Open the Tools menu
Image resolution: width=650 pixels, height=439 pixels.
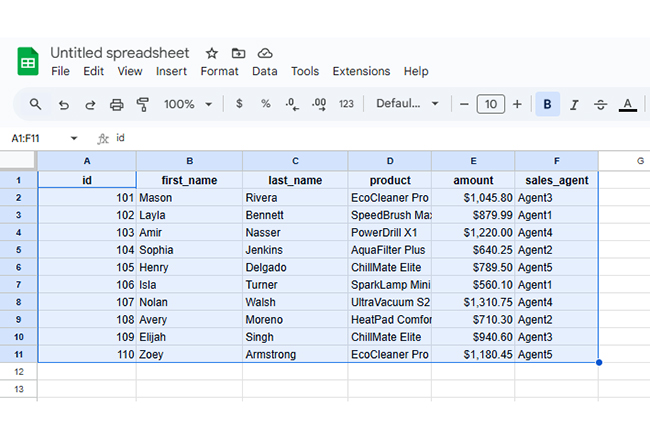tap(305, 71)
